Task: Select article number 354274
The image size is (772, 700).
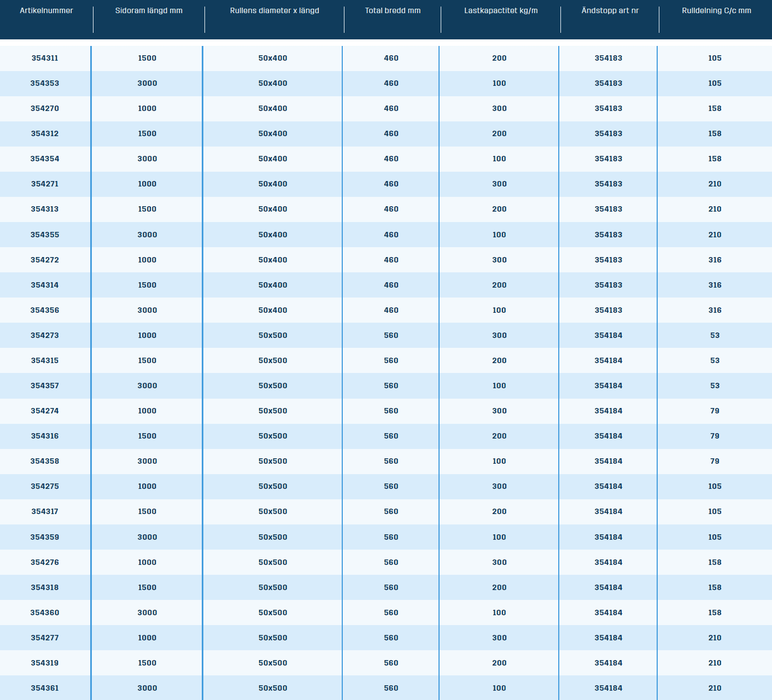Action: [x=45, y=411]
